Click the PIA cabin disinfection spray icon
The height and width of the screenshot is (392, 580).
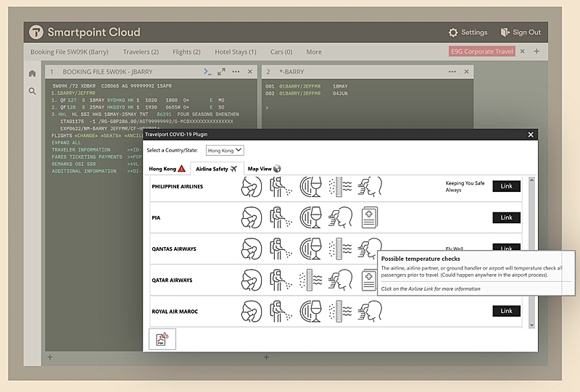pos(281,217)
